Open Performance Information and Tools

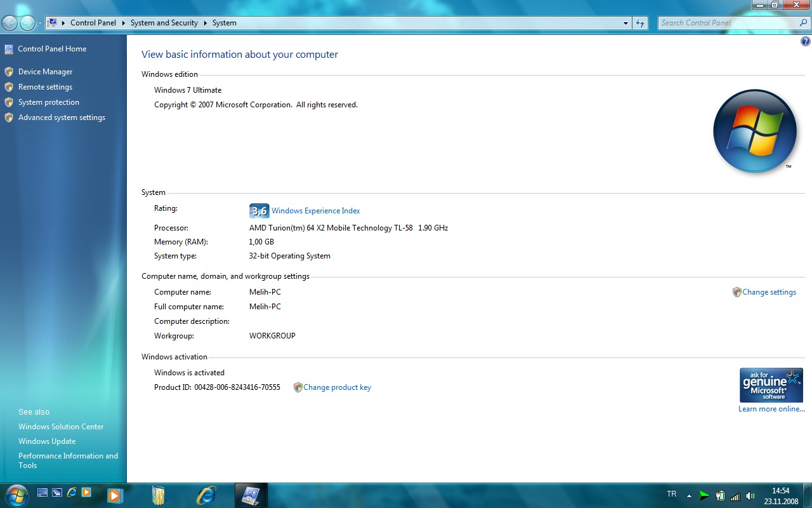point(68,460)
